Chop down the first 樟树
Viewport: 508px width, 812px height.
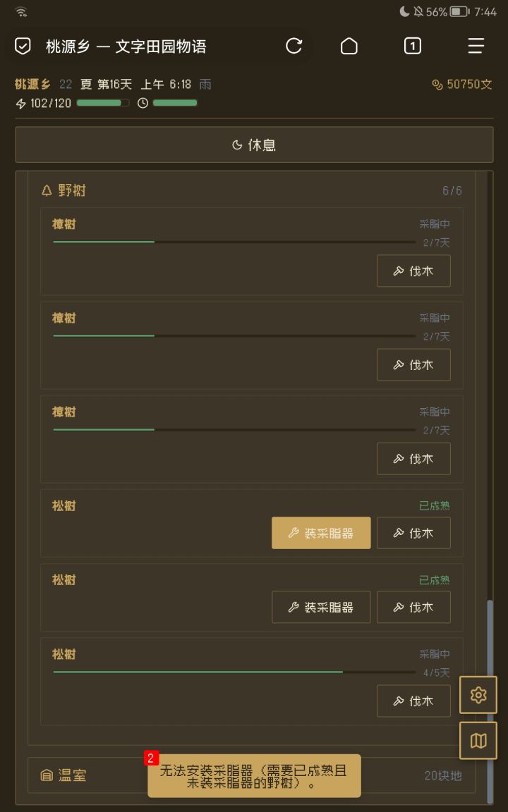click(x=413, y=271)
